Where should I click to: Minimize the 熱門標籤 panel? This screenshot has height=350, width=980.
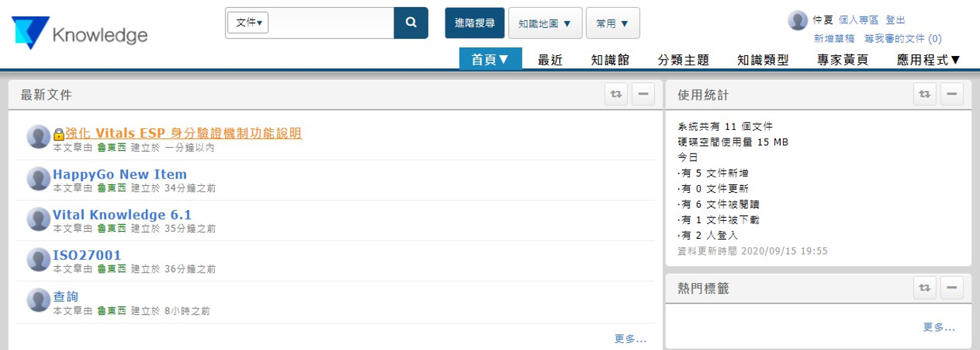[951, 288]
